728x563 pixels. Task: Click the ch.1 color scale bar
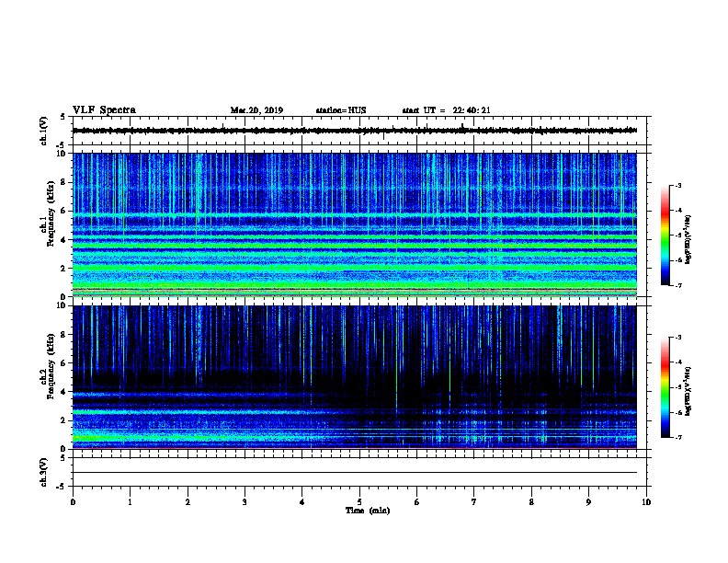665,236
